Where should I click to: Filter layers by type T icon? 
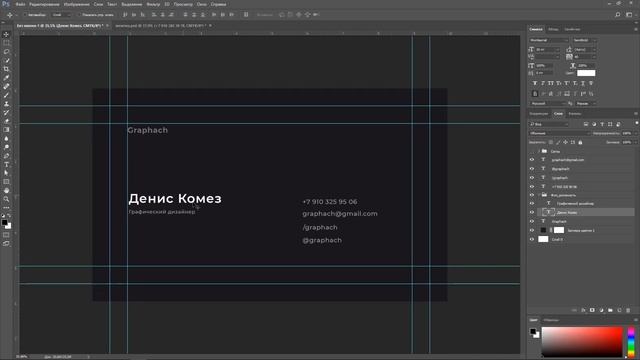click(x=602, y=124)
